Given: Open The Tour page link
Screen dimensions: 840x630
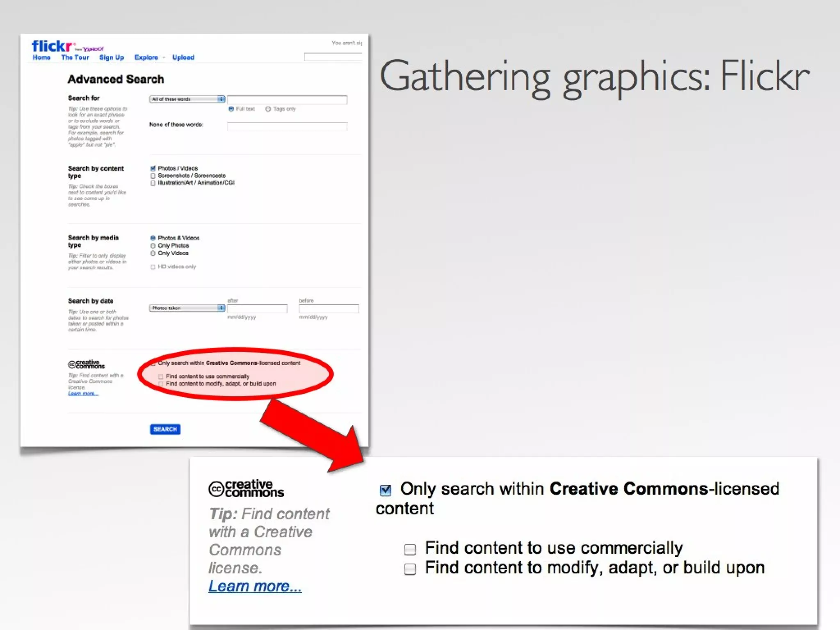Looking at the screenshot, I should tap(75, 57).
